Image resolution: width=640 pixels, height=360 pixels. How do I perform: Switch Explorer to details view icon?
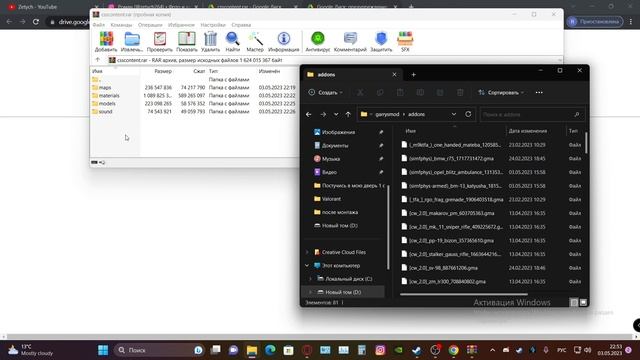pyautogui.click(x=574, y=302)
